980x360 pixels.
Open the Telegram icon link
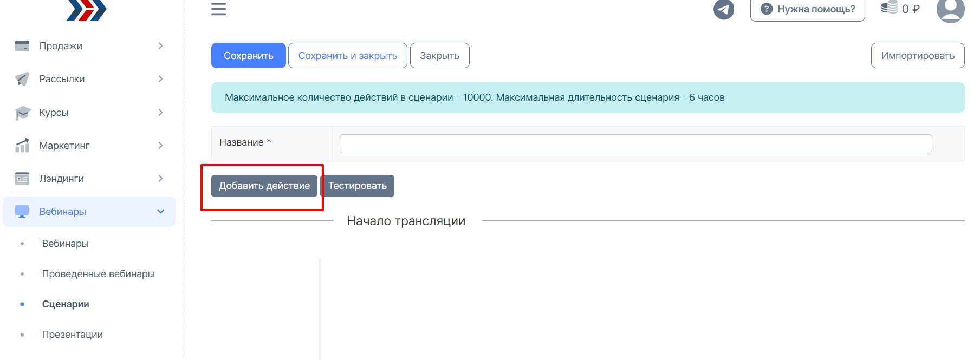click(x=723, y=9)
